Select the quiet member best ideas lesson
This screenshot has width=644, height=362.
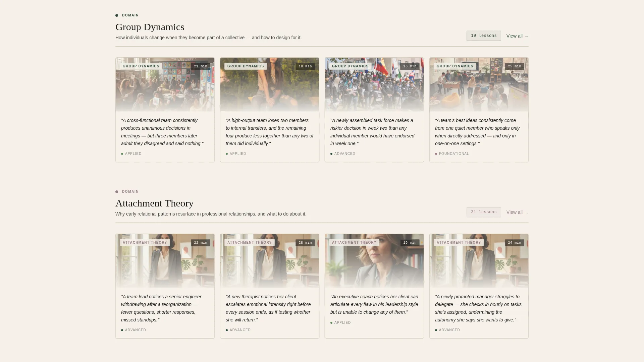[477, 132]
